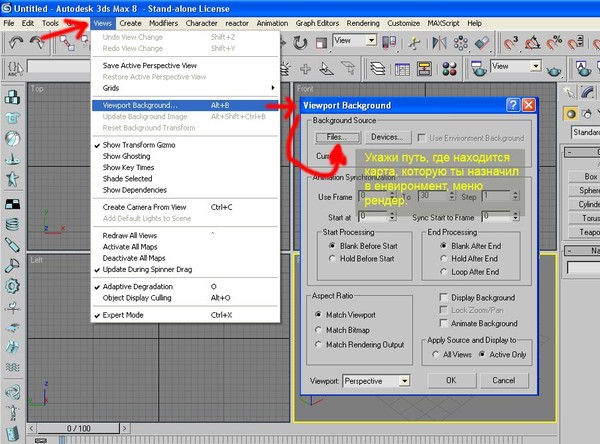The width and height of the screenshot is (600, 444).
Task: Enable the Display Background checkbox
Action: click(443, 297)
